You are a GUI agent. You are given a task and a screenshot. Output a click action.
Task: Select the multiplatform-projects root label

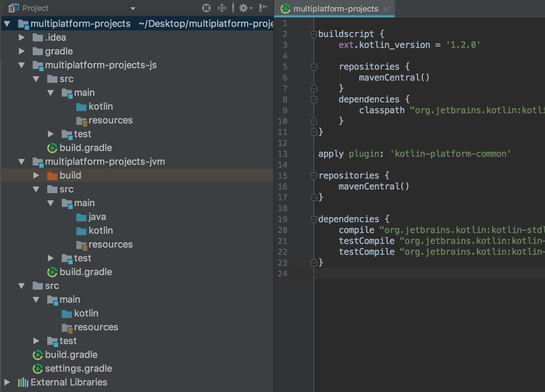80,24
